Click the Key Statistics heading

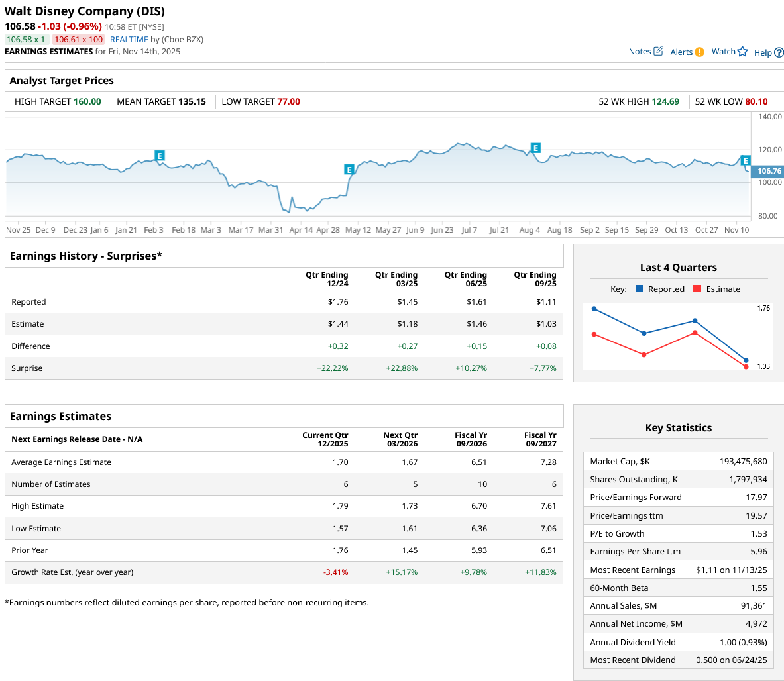(679, 428)
